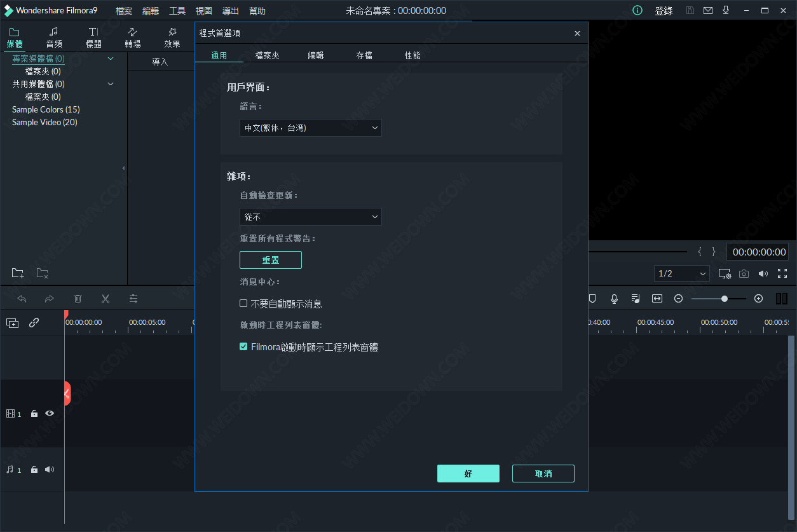The image size is (797, 532).
Task: Collapse the 專案媒體檔 tree chevron
Action: [x=111, y=58]
